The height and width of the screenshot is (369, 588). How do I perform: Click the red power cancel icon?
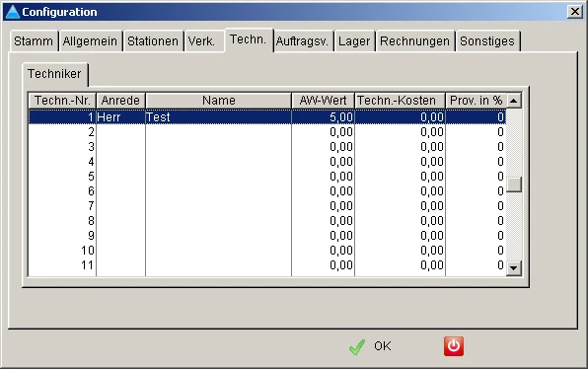point(454,345)
